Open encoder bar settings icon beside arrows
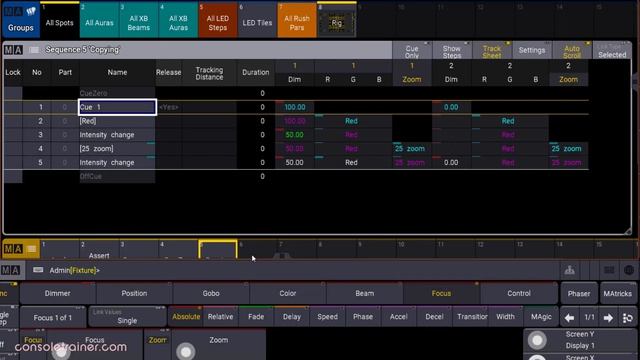Image resolution: width=640 pixels, height=360 pixels. [x=628, y=317]
